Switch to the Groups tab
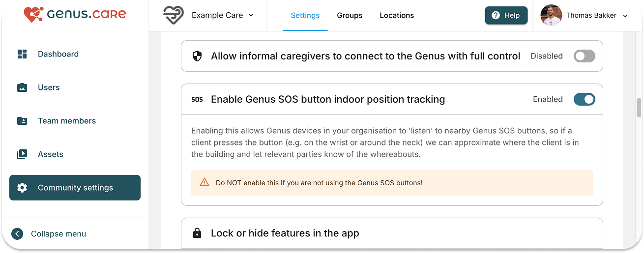Screen dimensions: 644x253 350,15
